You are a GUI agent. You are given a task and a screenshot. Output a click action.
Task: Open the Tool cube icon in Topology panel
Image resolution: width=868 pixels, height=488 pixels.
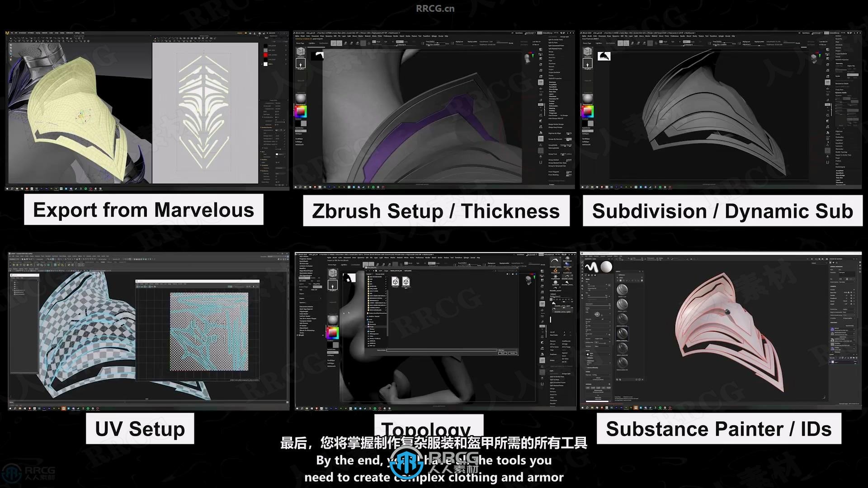[333, 273]
